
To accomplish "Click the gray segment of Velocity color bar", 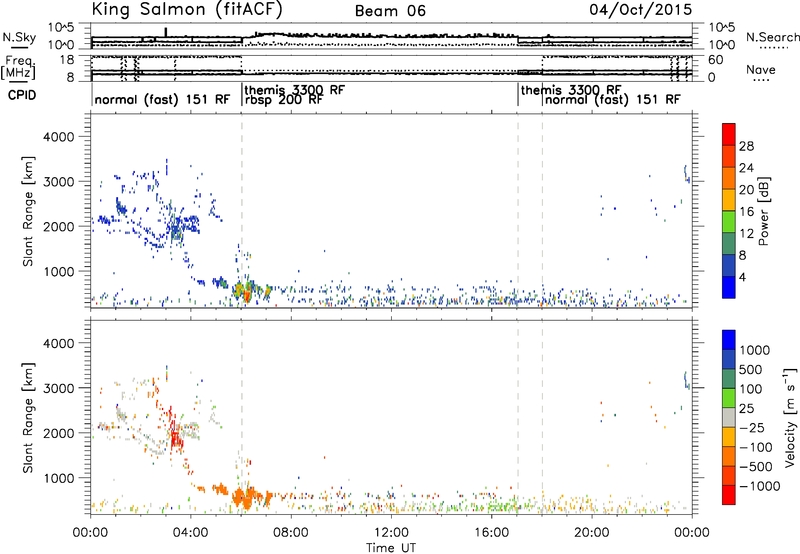I will (729, 418).
